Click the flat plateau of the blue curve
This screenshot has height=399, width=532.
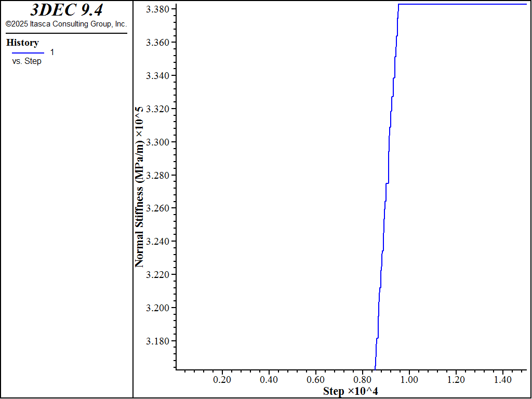pyautogui.click(x=462, y=4)
